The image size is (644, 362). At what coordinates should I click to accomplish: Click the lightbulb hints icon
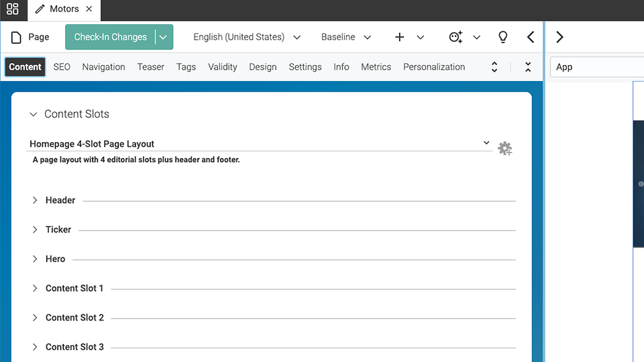pos(502,37)
